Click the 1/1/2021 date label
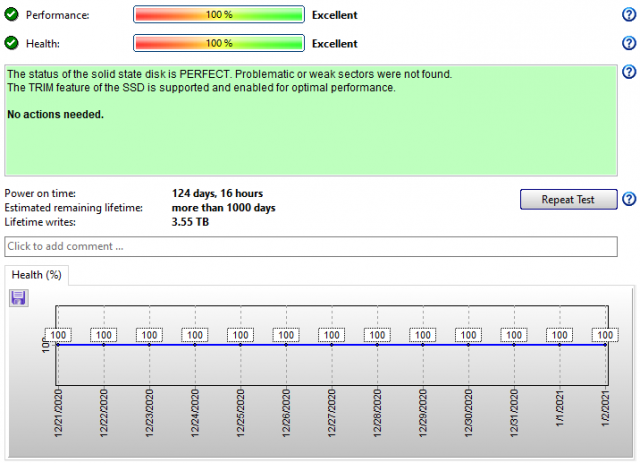Viewport: 640px width, 463px height. 560,409
